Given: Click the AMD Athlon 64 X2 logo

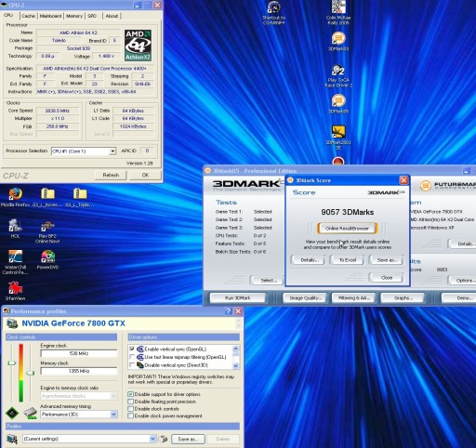Looking at the screenshot, I should 138,46.
